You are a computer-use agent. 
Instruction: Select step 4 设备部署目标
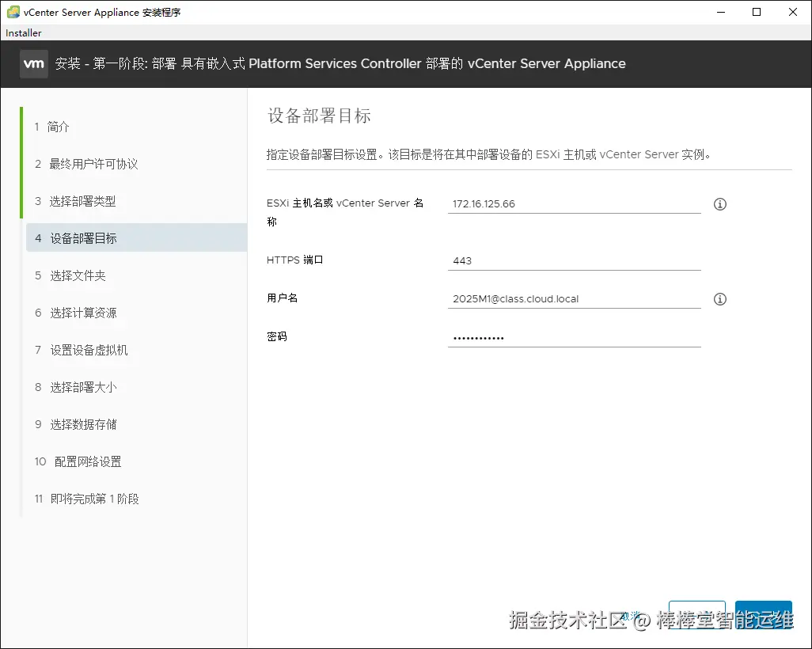(136, 237)
